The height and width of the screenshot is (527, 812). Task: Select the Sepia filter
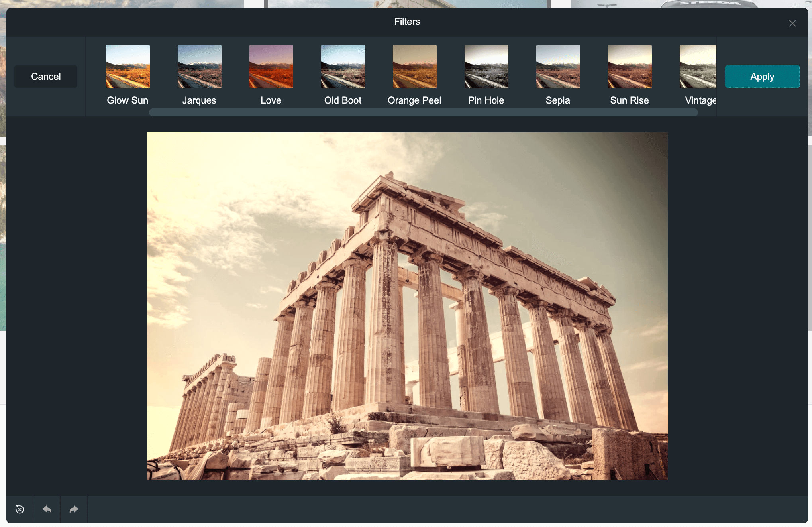(x=557, y=66)
